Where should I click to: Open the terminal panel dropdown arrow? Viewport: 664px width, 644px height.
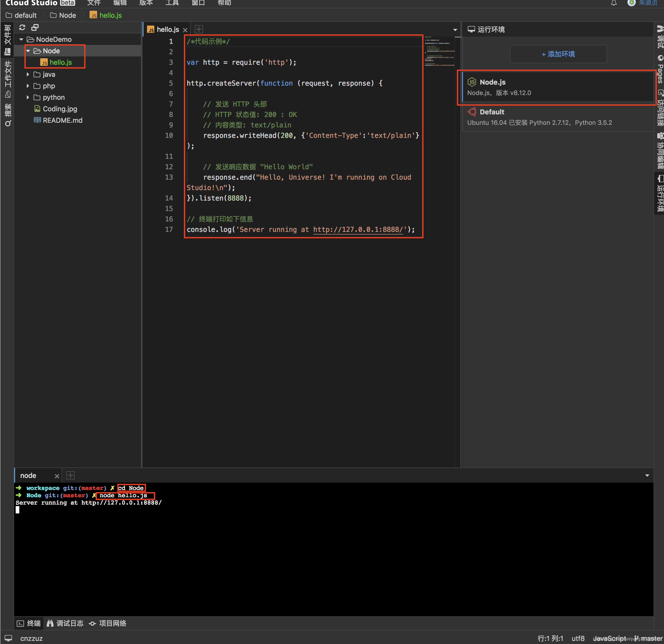(647, 475)
